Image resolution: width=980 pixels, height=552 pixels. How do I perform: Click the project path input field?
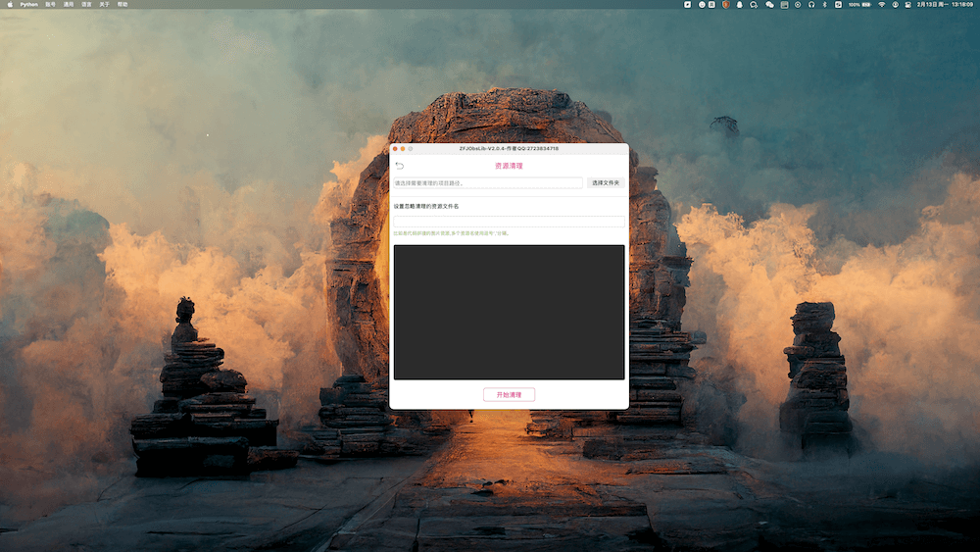pyautogui.click(x=487, y=183)
